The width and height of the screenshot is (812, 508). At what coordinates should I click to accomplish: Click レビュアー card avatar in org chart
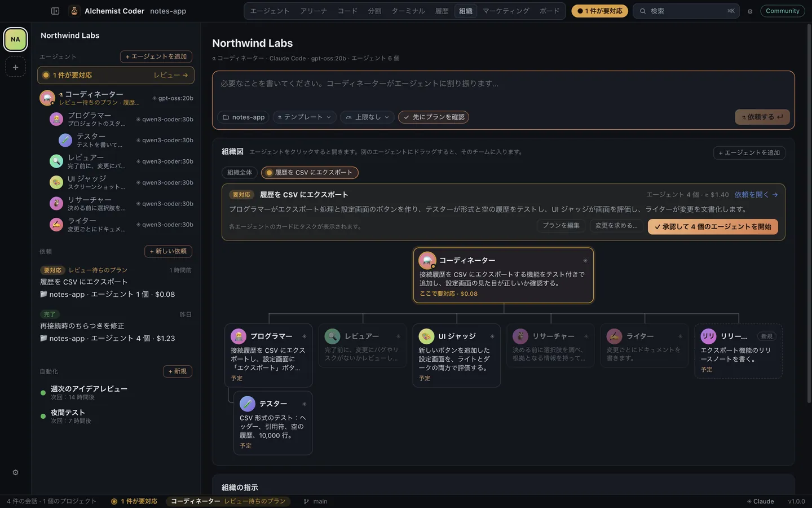coord(333,336)
